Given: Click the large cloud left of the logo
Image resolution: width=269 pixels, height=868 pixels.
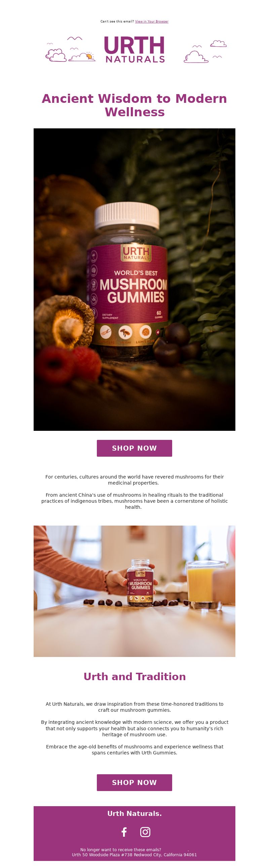Looking at the screenshot, I should [56, 55].
